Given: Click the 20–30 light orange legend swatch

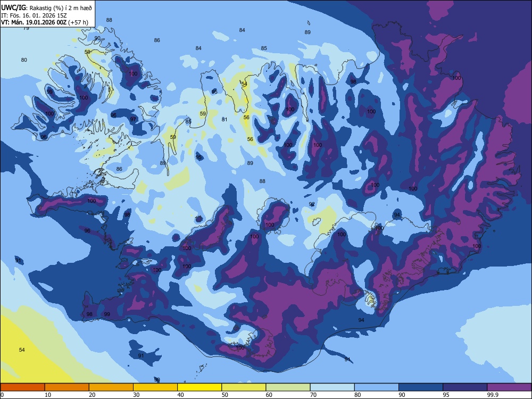Looking at the screenshot, I should tap(111, 387).
